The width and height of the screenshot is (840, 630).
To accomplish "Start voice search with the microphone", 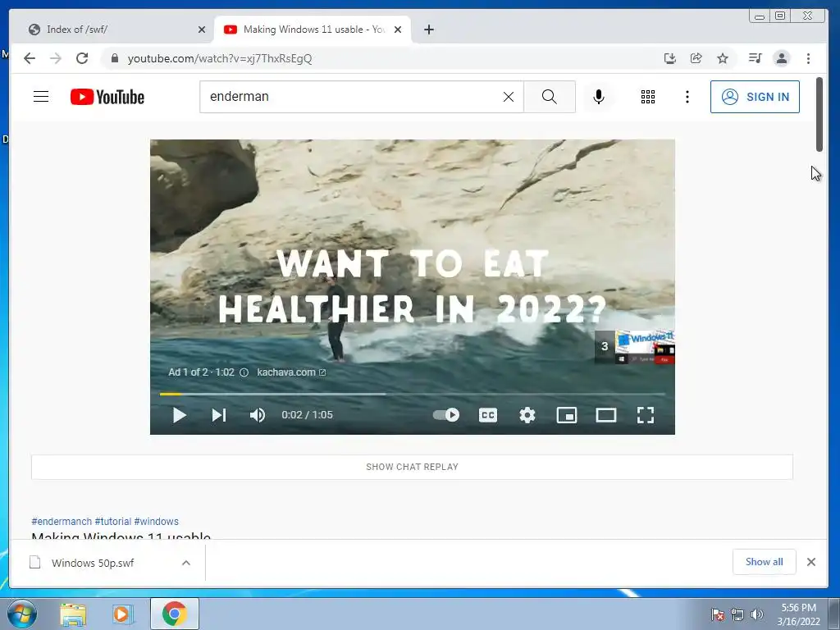I will [x=599, y=97].
